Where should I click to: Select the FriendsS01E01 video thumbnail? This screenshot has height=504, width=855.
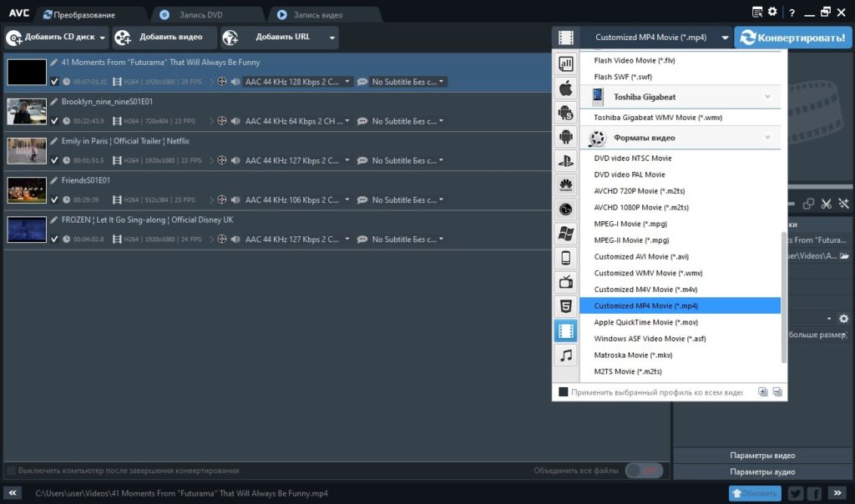(27, 190)
